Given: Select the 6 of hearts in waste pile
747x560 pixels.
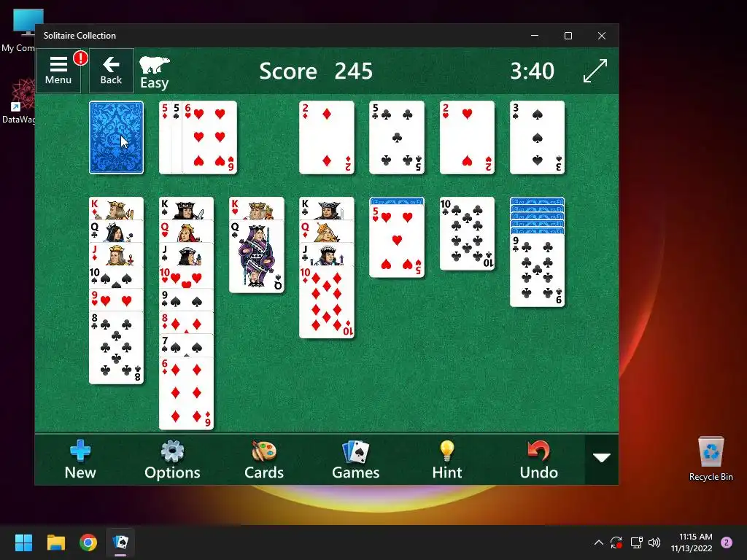Looking at the screenshot, I should pos(209,137).
